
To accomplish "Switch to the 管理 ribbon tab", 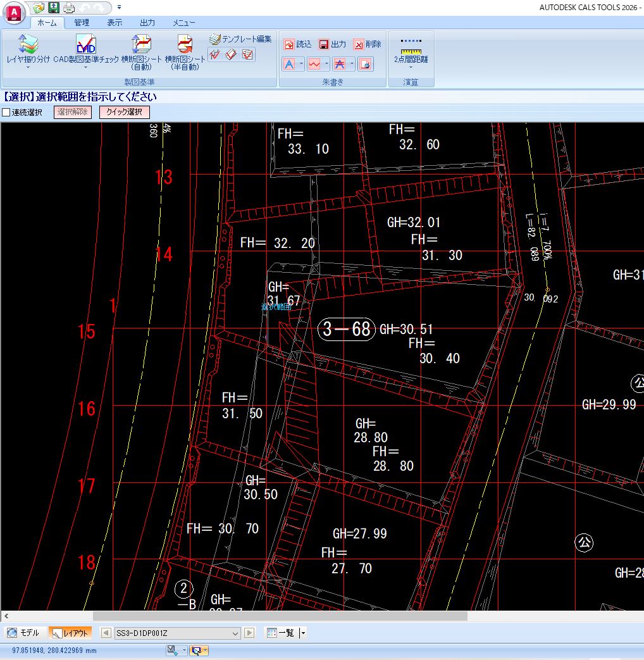I will (81, 23).
